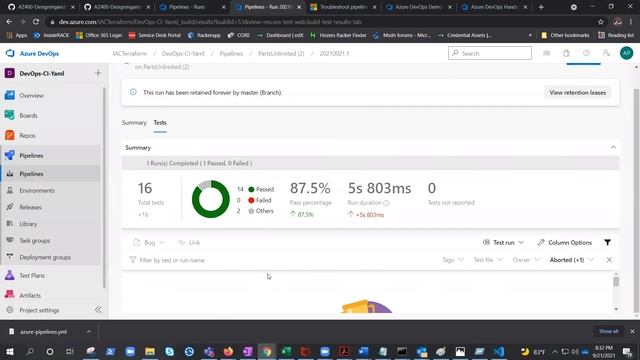
Task: Open Office 365 Login bookmark
Action: [x=99, y=36]
